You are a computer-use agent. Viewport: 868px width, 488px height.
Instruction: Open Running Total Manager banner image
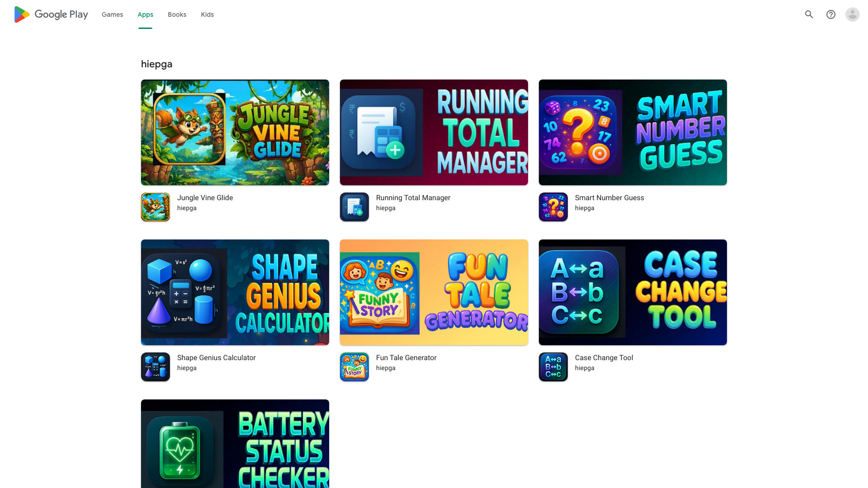(434, 132)
